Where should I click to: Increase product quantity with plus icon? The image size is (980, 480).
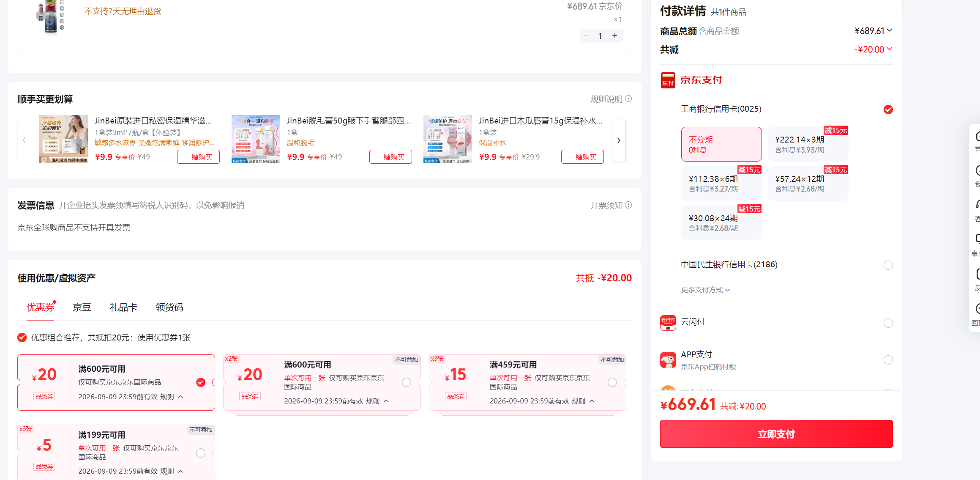(614, 36)
